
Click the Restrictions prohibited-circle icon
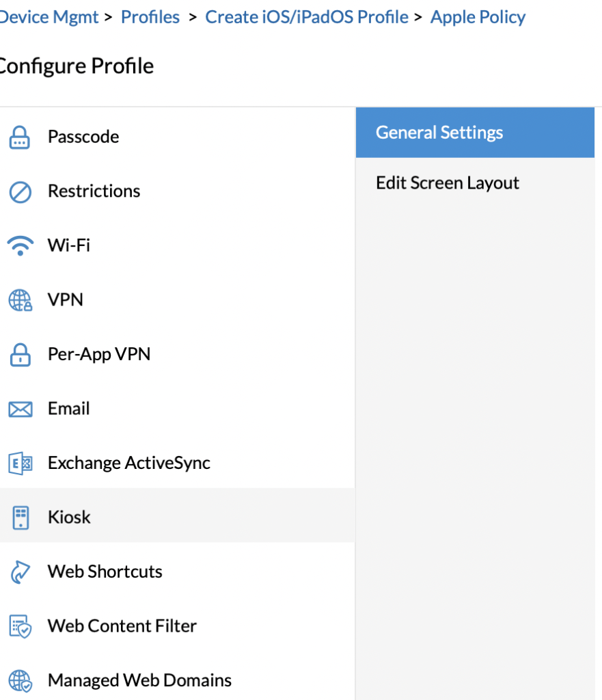20,192
